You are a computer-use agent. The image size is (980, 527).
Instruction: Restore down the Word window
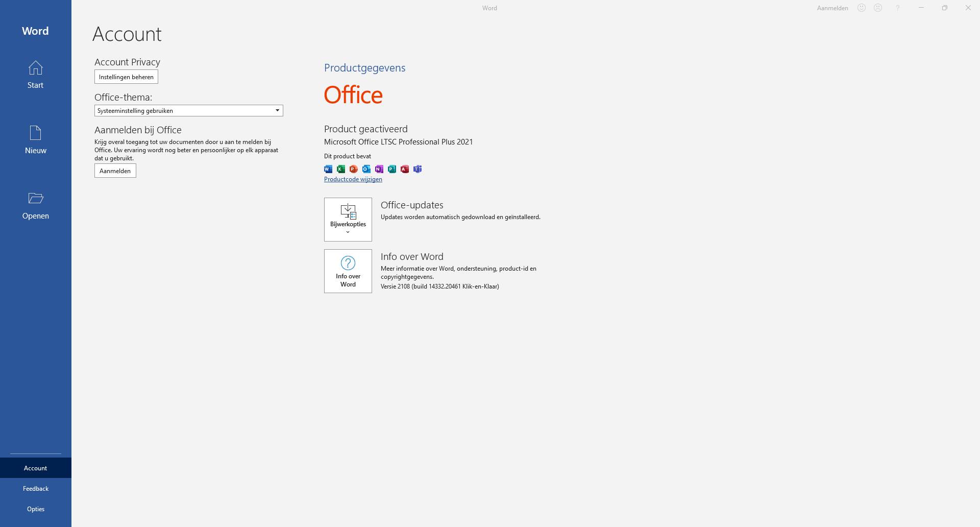945,8
